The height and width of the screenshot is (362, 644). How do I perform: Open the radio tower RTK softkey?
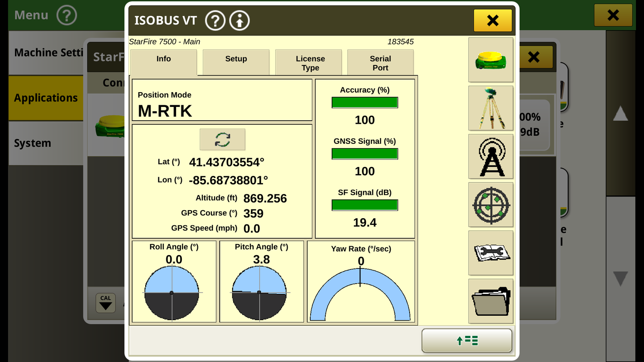491,156
